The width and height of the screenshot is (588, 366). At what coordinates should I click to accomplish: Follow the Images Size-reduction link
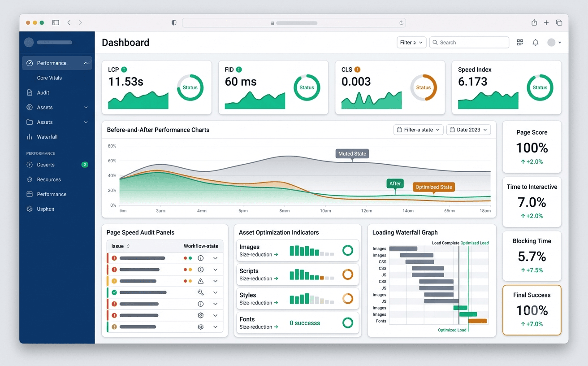pyautogui.click(x=259, y=254)
